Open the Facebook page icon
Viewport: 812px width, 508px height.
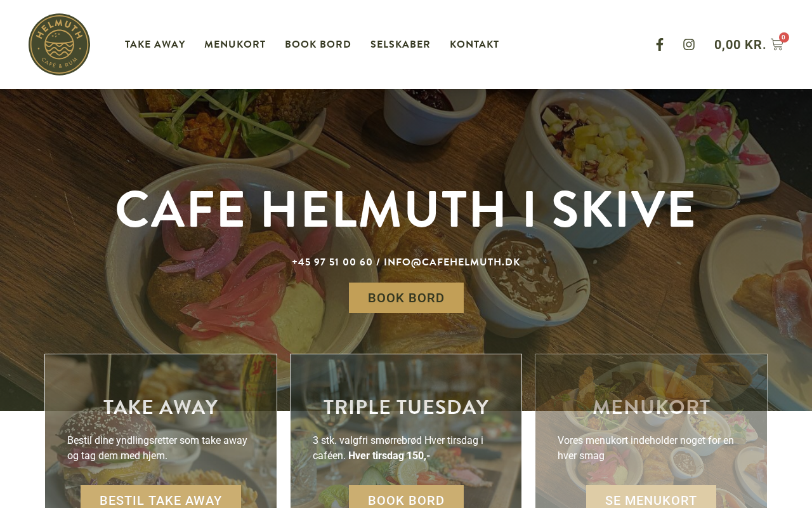(x=660, y=44)
